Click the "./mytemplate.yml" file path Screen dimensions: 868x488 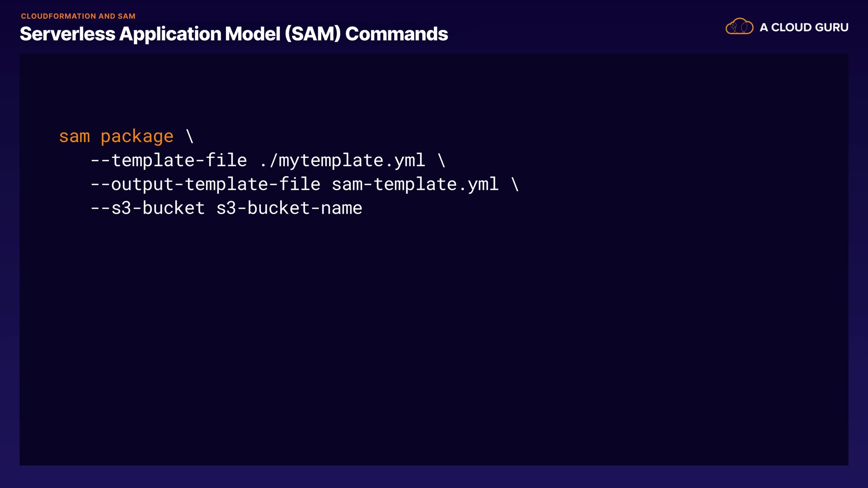[342, 160]
